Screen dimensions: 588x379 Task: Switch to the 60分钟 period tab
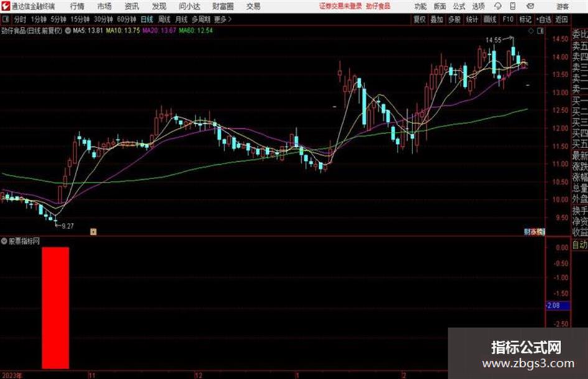(126, 19)
